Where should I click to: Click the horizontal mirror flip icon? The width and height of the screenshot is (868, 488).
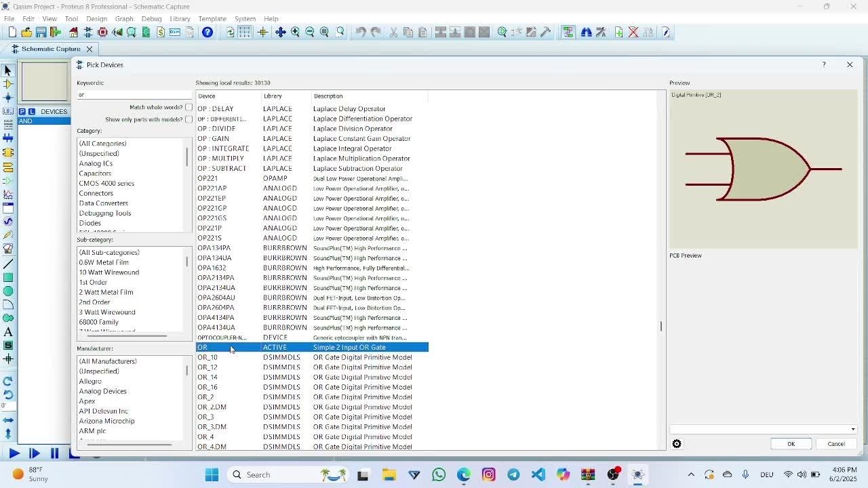pyautogui.click(x=8, y=420)
